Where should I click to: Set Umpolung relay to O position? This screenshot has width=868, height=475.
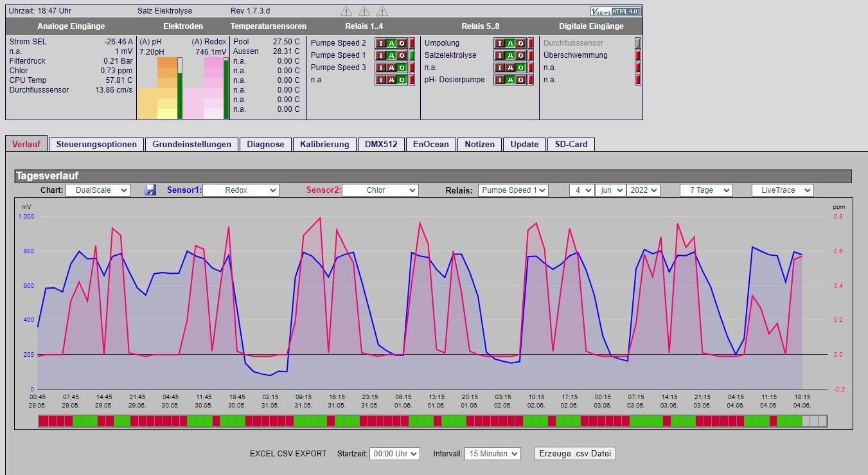[x=520, y=43]
